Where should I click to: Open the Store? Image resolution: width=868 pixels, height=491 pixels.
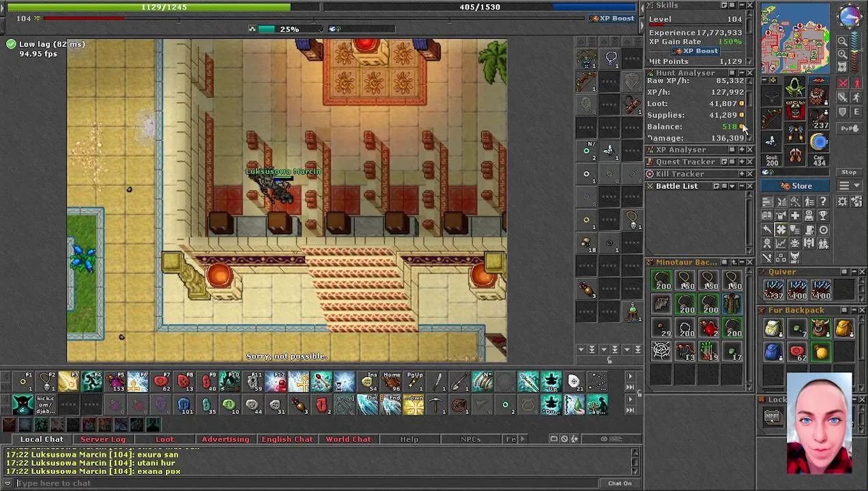pyautogui.click(x=796, y=185)
